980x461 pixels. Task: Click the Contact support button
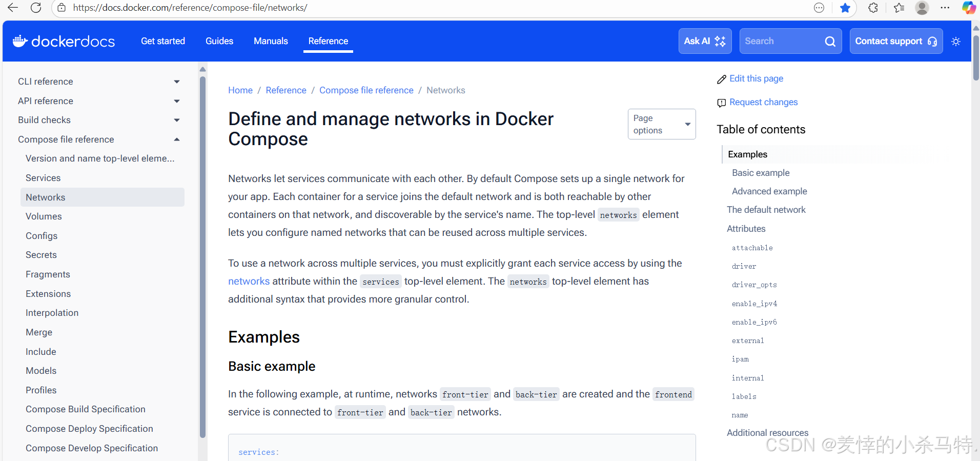[896, 41]
